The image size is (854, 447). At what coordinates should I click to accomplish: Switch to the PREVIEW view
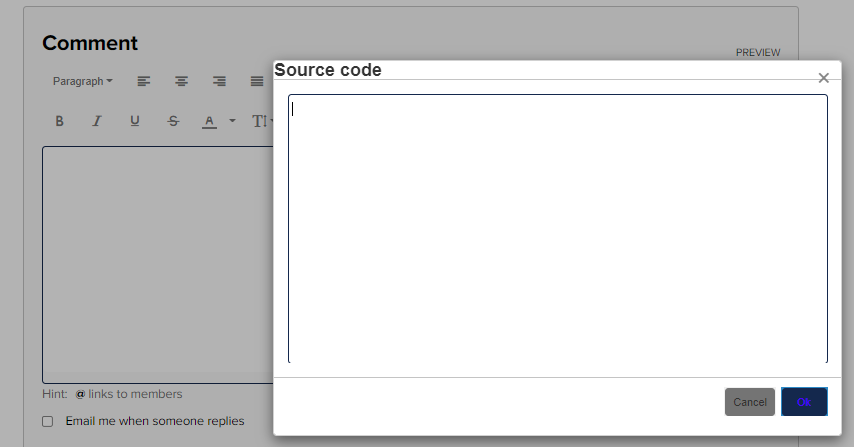pos(758,53)
